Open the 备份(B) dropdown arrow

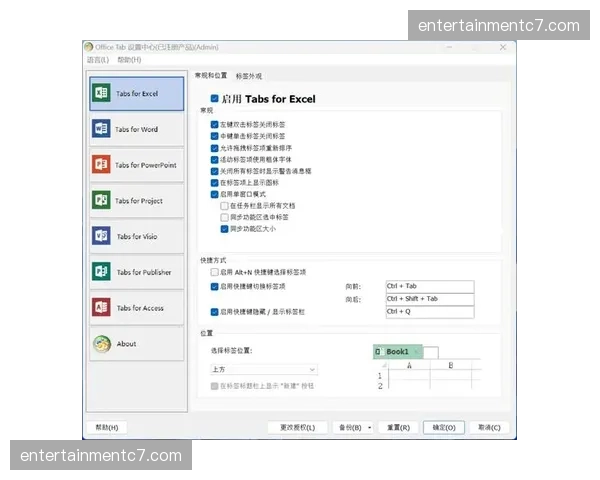click(370, 428)
